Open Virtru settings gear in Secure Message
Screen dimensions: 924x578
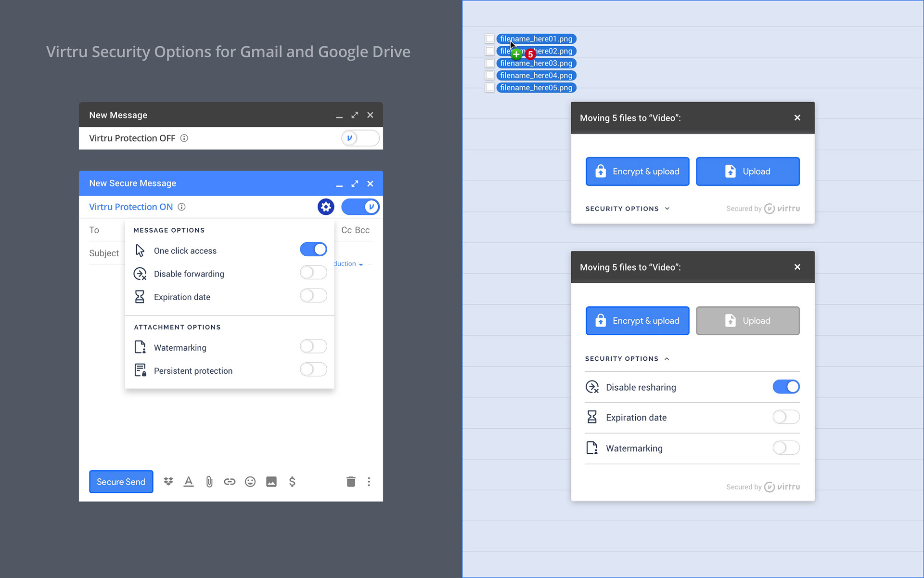point(326,207)
